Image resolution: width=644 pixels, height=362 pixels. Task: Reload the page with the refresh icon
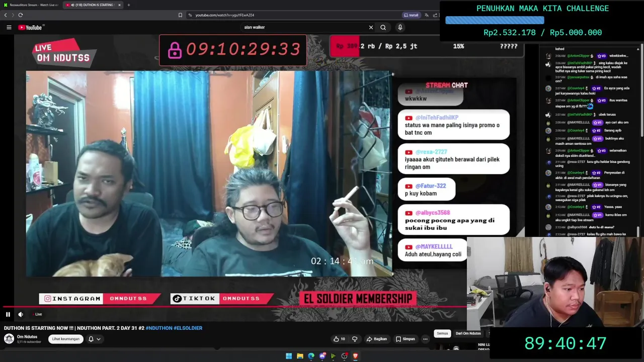tap(20, 15)
